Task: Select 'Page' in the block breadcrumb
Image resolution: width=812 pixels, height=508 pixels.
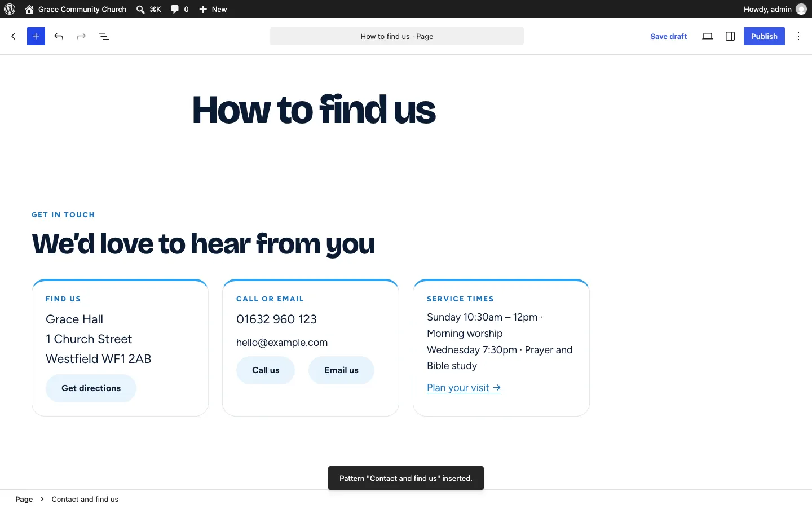Action: click(24, 499)
